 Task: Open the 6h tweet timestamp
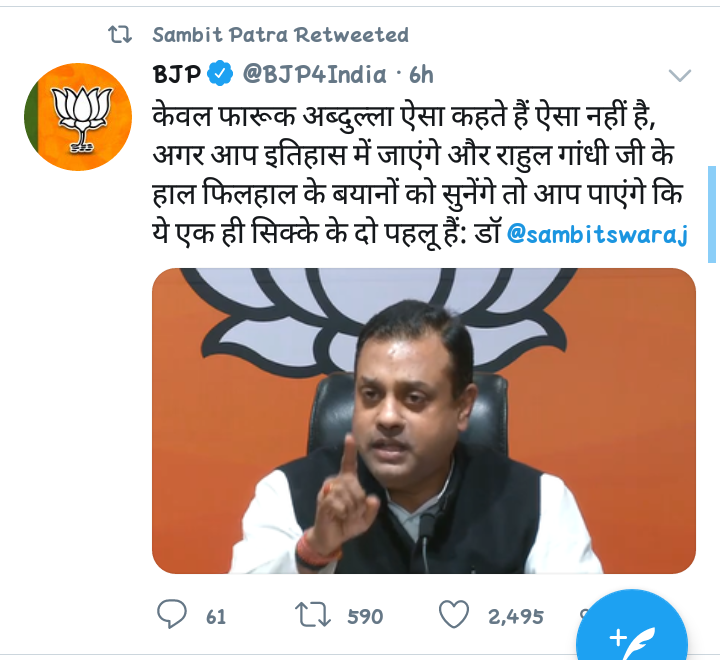(x=421, y=75)
